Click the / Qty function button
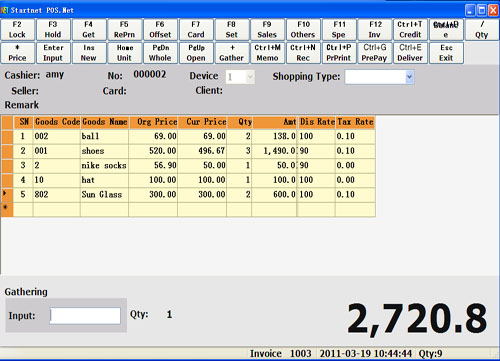This screenshot has width=500, height=361. (x=482, y=30)
